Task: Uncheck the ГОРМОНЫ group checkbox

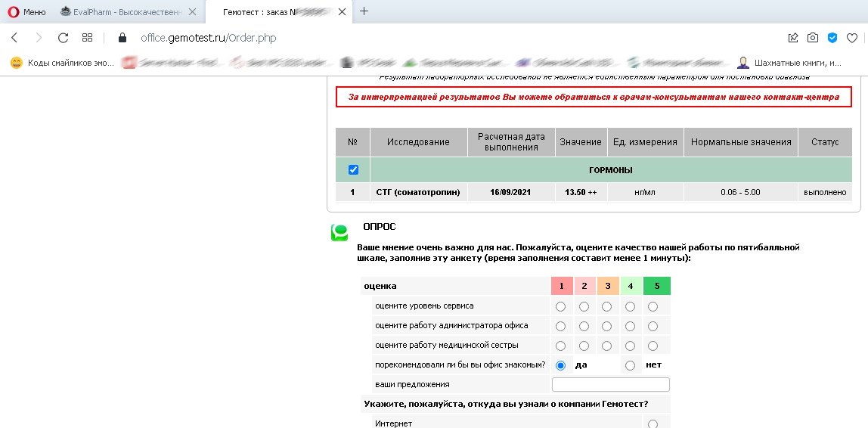Action: click(353, 170)
